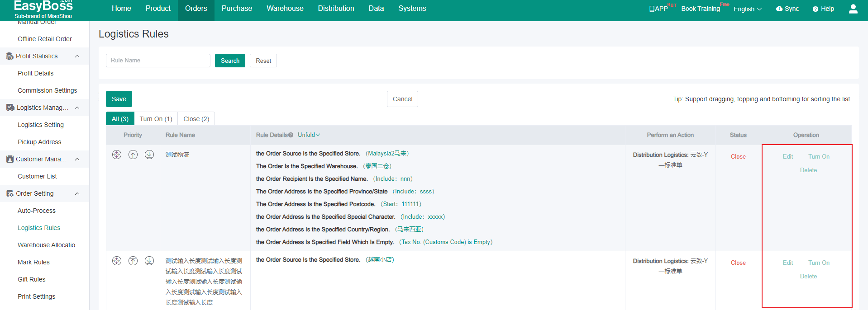Viewport: 868px width, 310px height.
Task: Collapse the Order Setting section chevron
Action: point(77,193)
